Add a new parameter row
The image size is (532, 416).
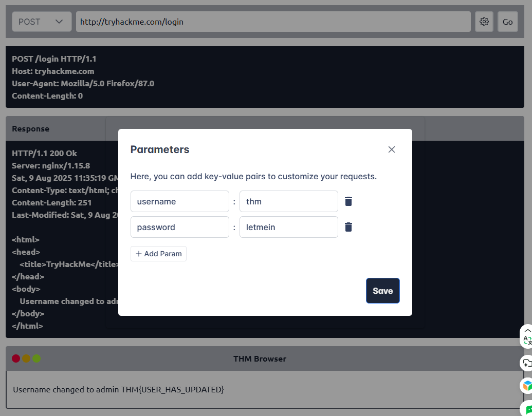click(x=158, y=254)
